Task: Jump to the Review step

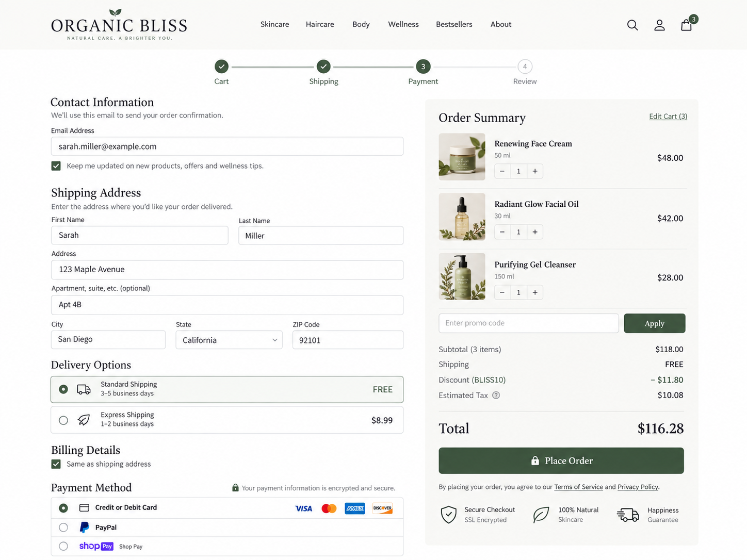Action: point(525,67)
